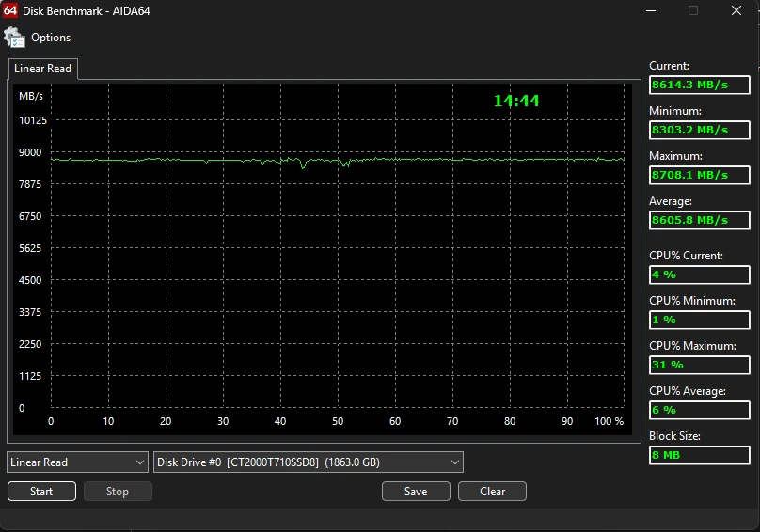The width and height of the screenshot is (760, 532).
Task: Click the 14:44 elapsed timer on graph
Action: (x=516, y=101)
